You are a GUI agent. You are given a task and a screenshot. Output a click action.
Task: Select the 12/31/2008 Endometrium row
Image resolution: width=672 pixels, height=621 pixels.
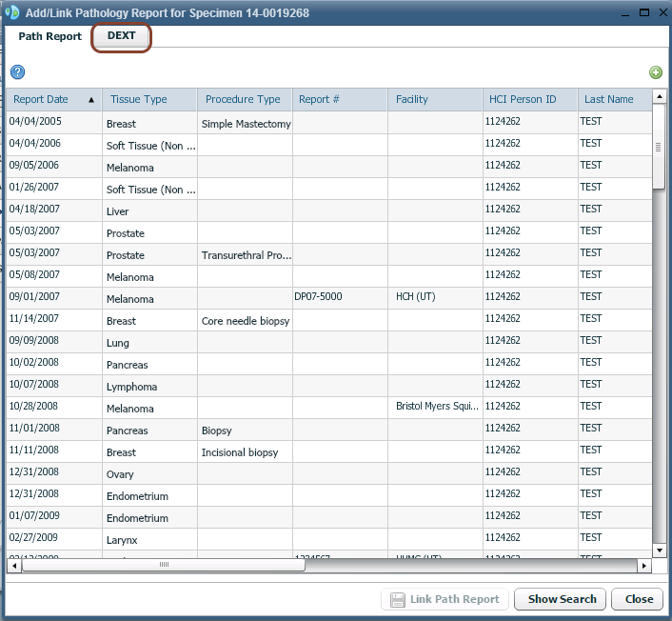329,495
